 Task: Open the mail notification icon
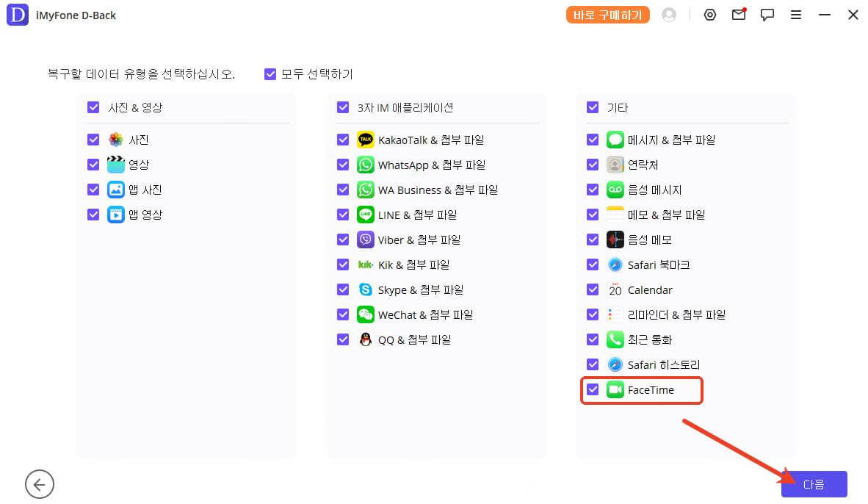tap(739, 15)
